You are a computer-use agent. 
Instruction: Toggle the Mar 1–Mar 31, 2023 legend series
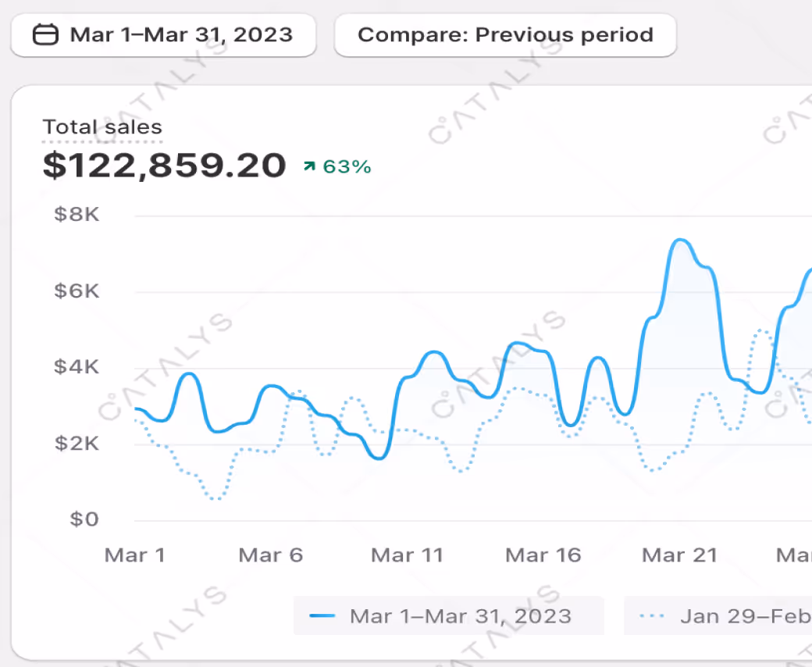click(x=448, y=615)
